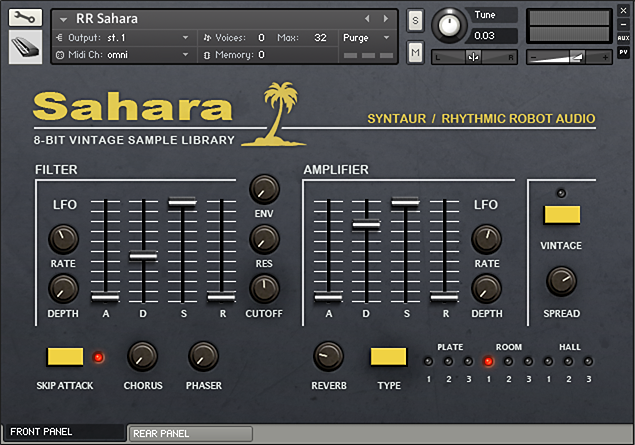Viewport: 635px width, 445px height.
Task: Switch to the FRONT PANEL tab
Action: (64, 432)
